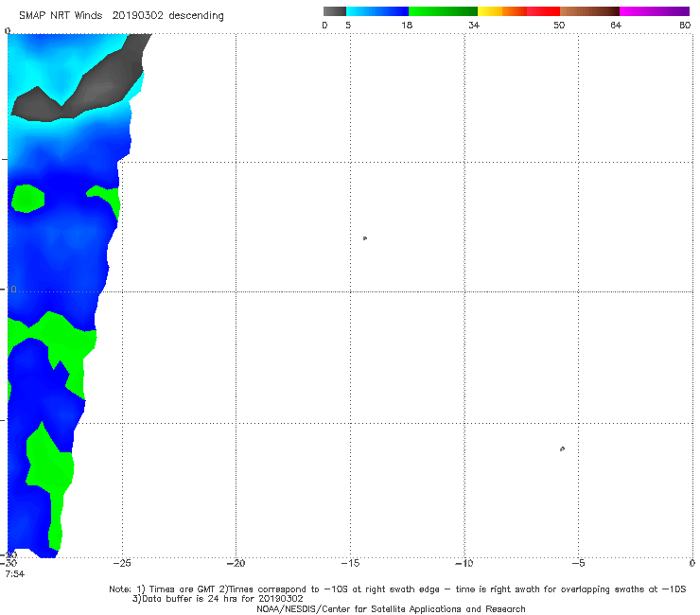
Task: Pick the red segment of the color scale
Action: click(543, 11)
